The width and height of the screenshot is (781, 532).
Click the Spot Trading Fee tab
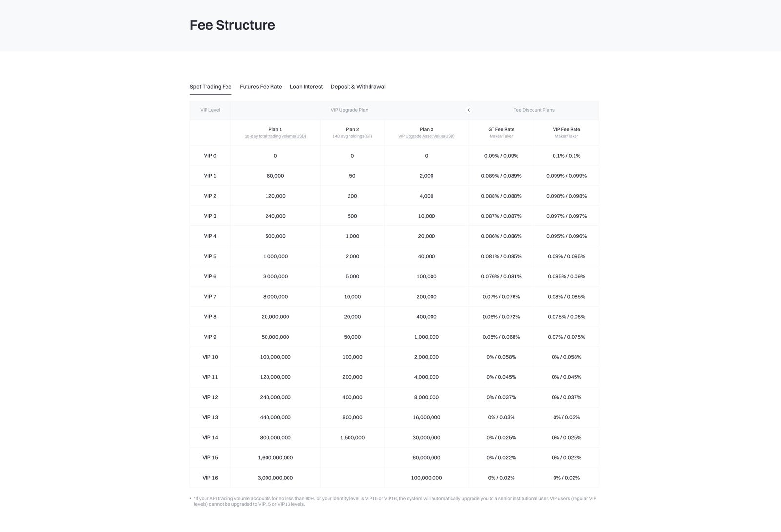point(210,86)
